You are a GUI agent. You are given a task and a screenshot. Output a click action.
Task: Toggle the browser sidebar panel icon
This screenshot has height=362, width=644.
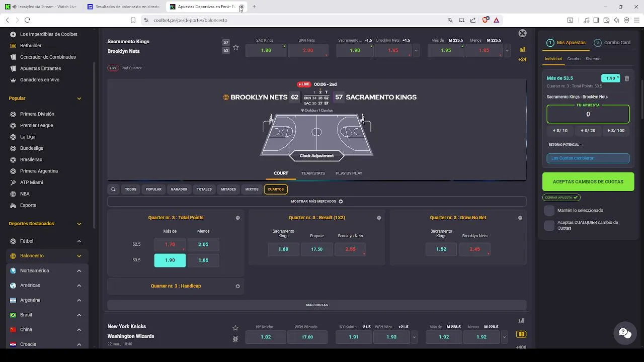[596, 20]
